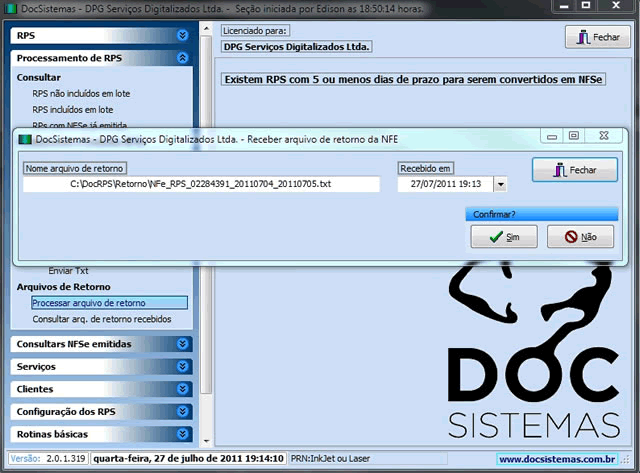Image resolution: width=640 pixels, height=473 pixels.
Task: Click DocSistemas icon in dialog title bar
Action: coord(25,140)
